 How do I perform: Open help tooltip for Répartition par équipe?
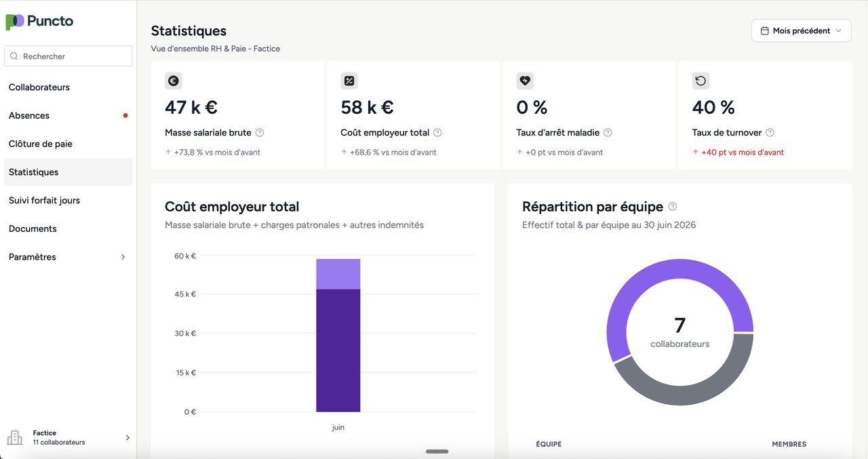point(673,207)
